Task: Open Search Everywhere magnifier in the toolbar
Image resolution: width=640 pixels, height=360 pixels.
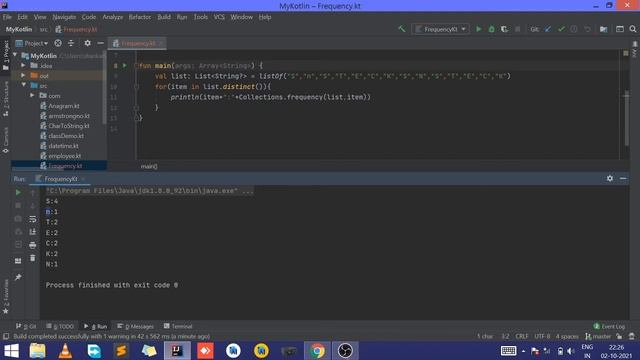Action: tap(633, 29)
